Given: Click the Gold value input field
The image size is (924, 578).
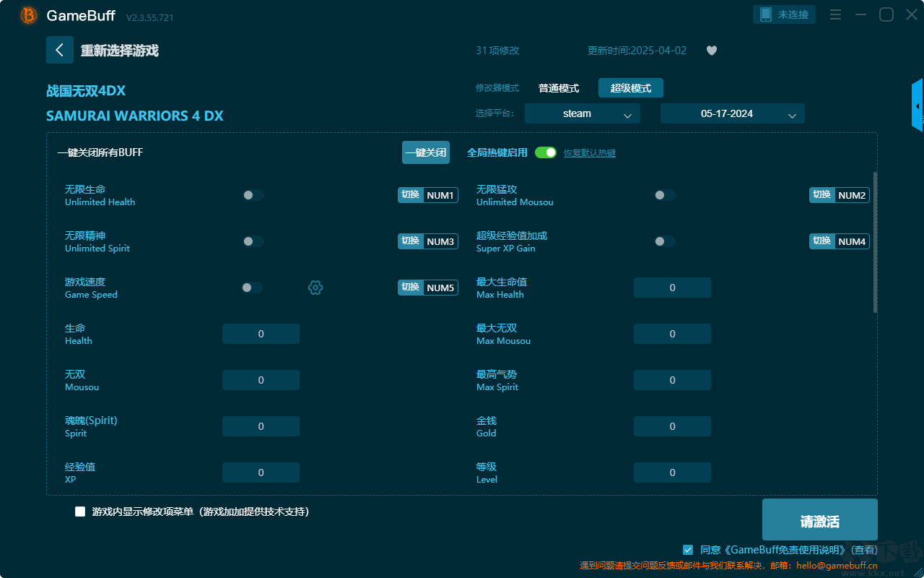Looking at the screenshot, I should click(672, 426).
